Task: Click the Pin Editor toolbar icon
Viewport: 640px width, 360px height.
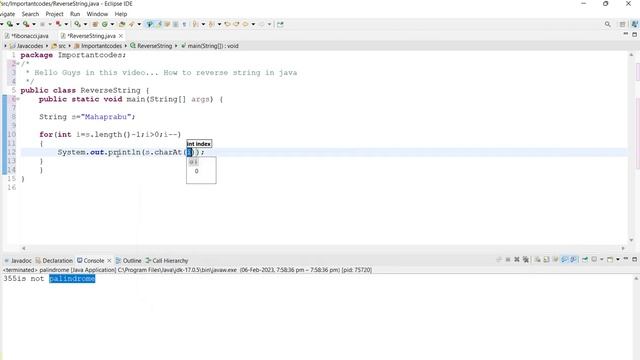Action: tap(280, 24)
